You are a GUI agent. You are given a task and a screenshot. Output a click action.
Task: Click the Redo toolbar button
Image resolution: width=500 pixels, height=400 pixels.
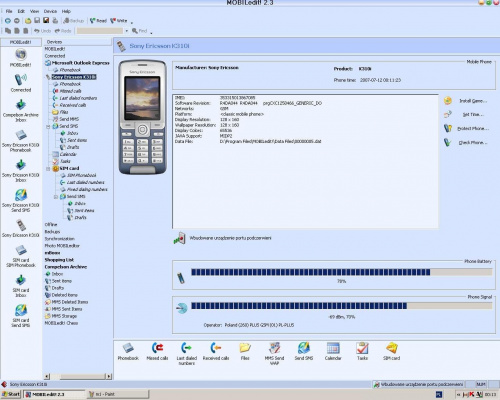coord(63,31)
